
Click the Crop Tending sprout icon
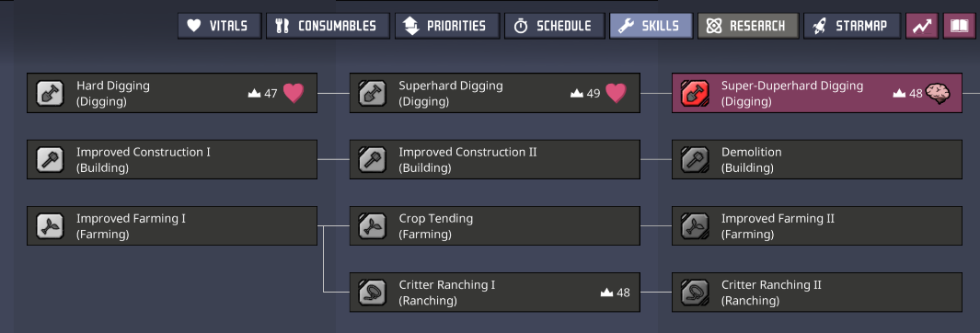point(372,225)
